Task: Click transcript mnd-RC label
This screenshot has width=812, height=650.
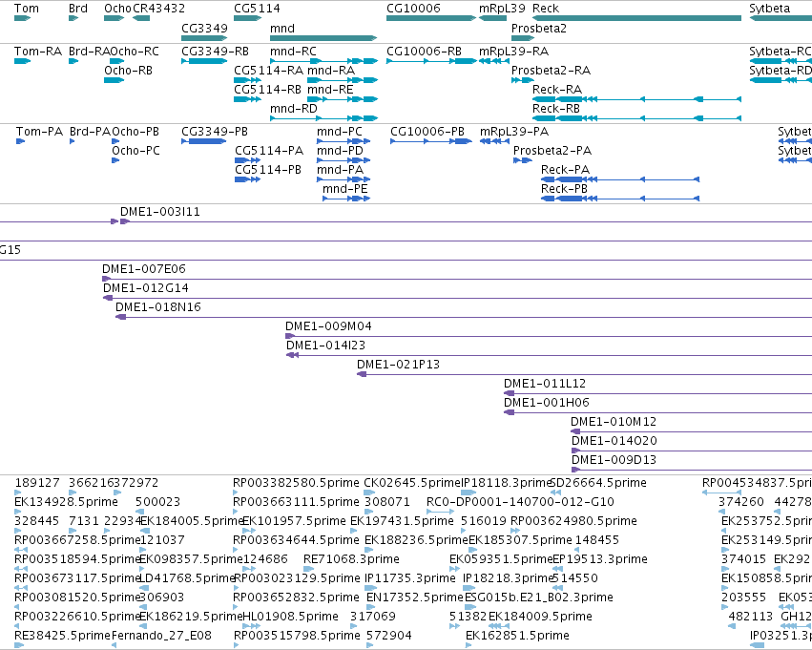Action: (293, 52)
